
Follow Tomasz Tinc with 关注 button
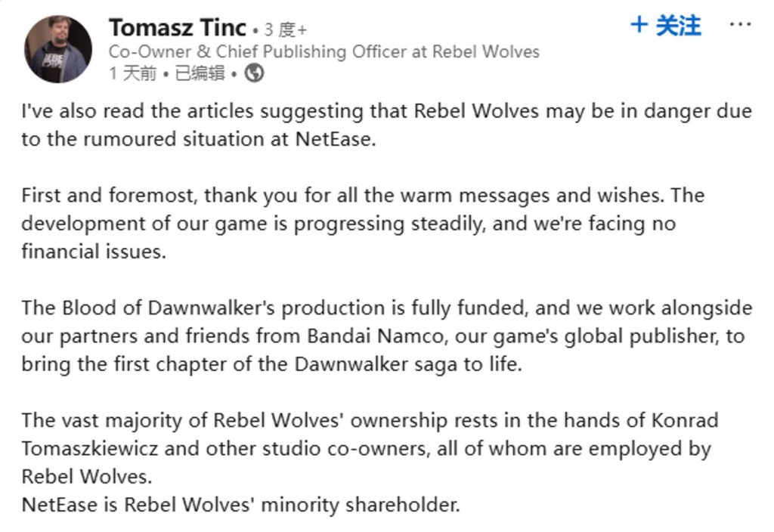point(665,25)
